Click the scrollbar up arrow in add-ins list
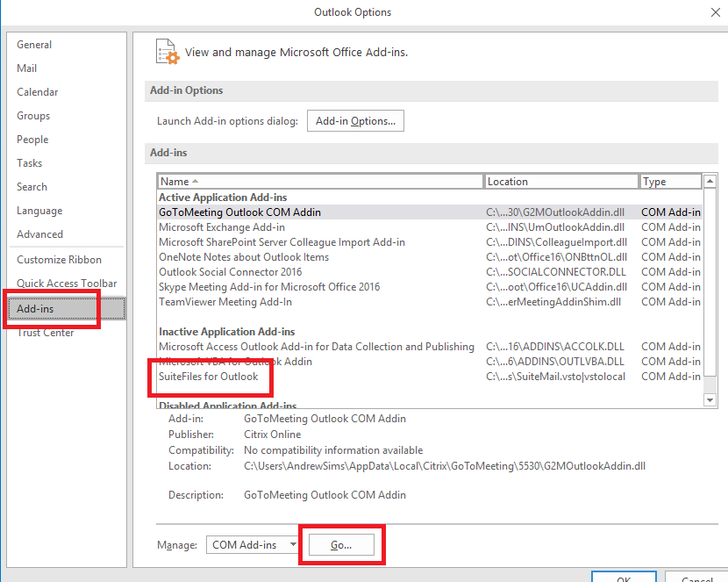 click(710, 181)
